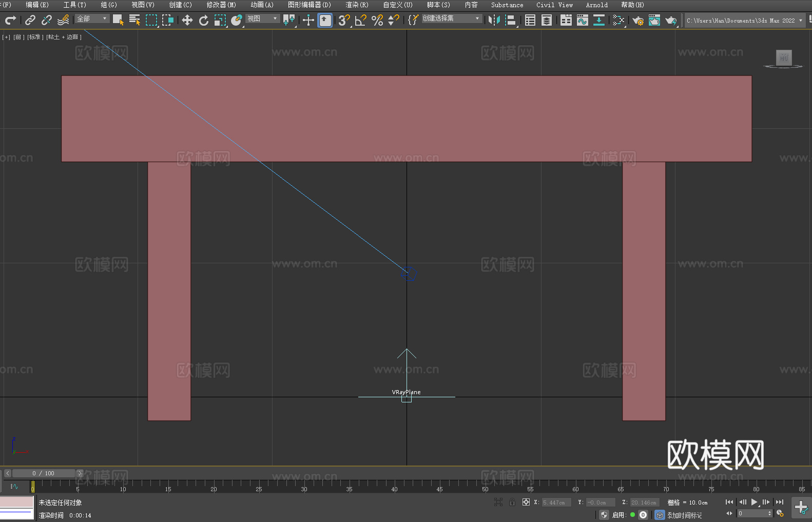Expand the project path dropdown
Image resolution: width=812 pixels, height=522 pixels.
coord(801,21)
